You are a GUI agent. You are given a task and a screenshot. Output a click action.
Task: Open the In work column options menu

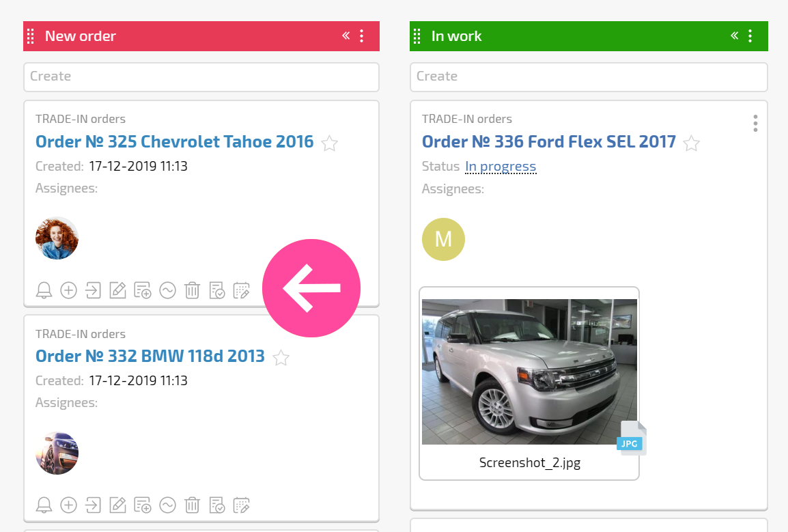click(750, 36)
